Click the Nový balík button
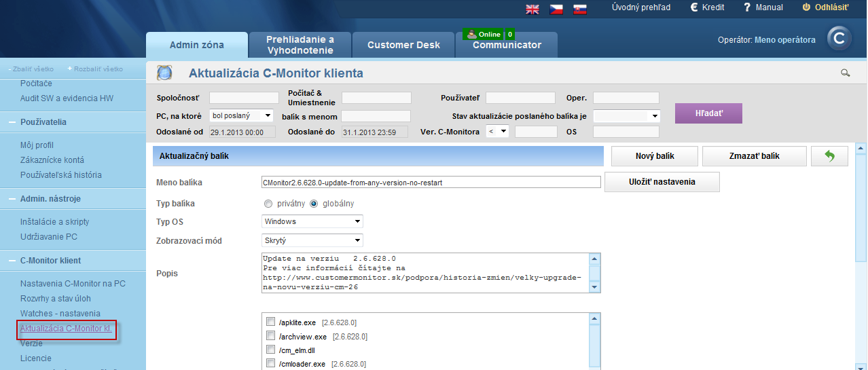Image resolution: width=868 pixels, height=370 pixels. click(655, 156)
